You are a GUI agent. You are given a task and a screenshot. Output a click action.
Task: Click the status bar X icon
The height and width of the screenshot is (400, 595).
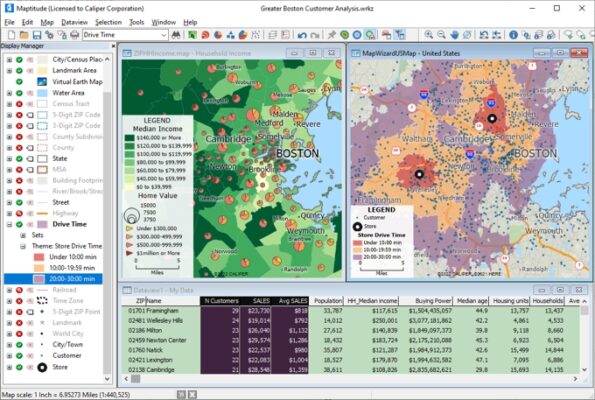[192, 395]
